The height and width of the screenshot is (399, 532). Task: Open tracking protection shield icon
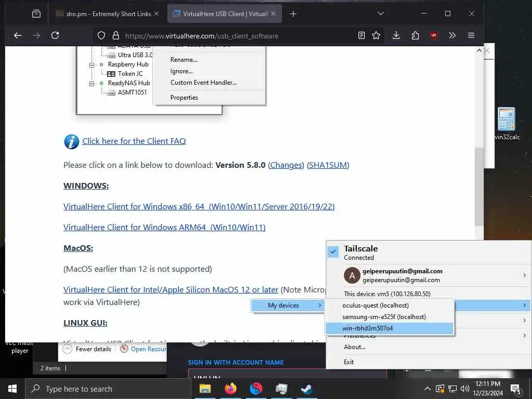101,36
